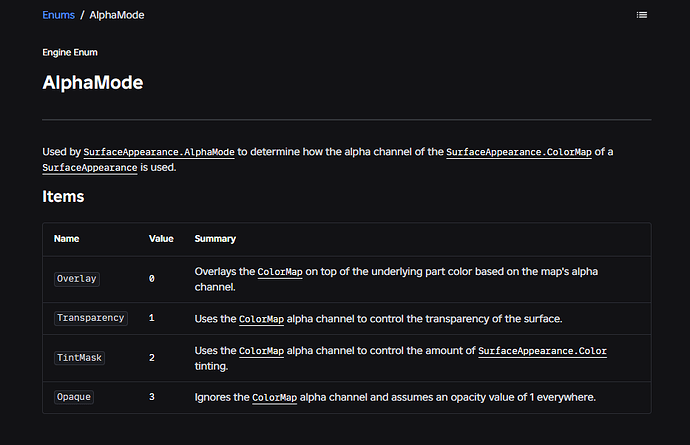Click the Value column header
The height and width of the screenshot is (445, 690).
[161, 239]
